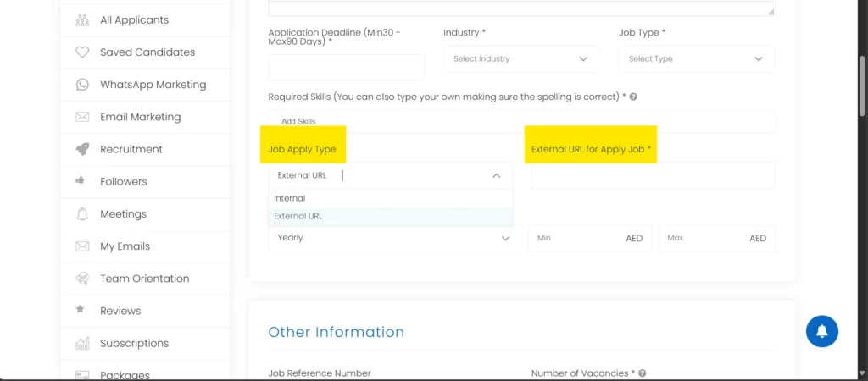The image size is (868, 381).
Task: Click the blue notification bell button
Action: [x=822, y=331]
